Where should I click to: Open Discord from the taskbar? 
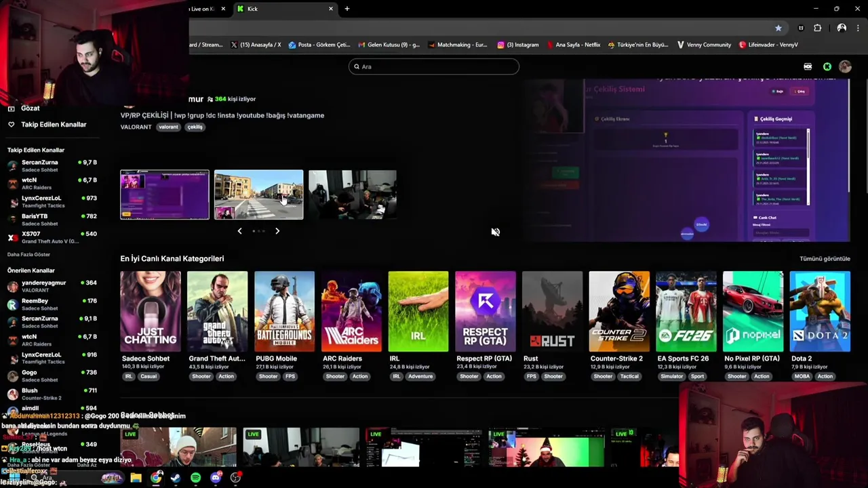[x=216, y=478]
